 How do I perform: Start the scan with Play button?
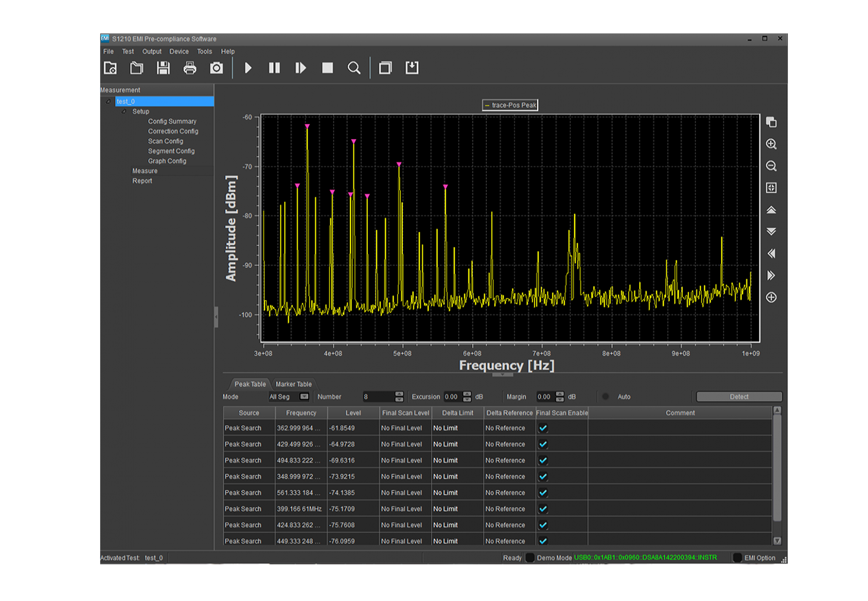click(248, 68)
